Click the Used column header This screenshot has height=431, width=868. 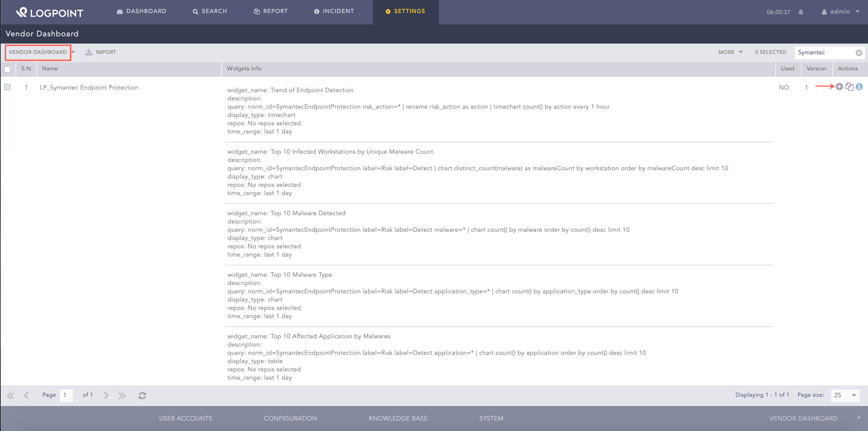(x=787, y=69)
